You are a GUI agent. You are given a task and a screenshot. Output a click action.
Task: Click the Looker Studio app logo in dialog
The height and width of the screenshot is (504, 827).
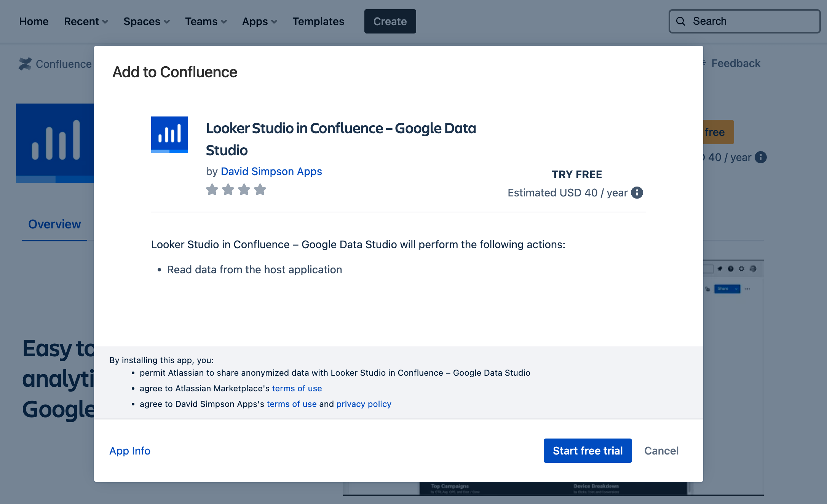coord(169,135)
